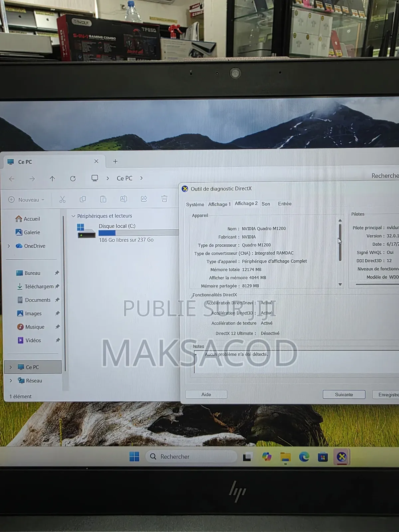Click the Share icon in Explorer toolbar
The image size is (399, 532).
pyautogui.click(x=144, y=199)
